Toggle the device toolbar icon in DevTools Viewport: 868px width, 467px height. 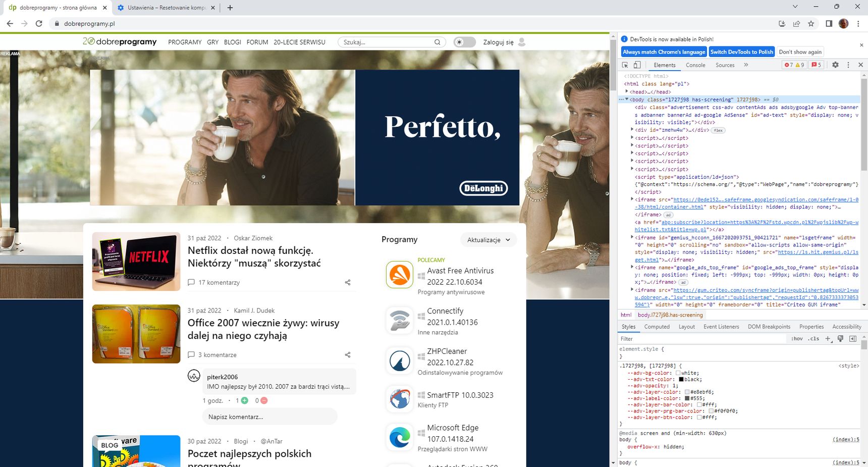637,65
